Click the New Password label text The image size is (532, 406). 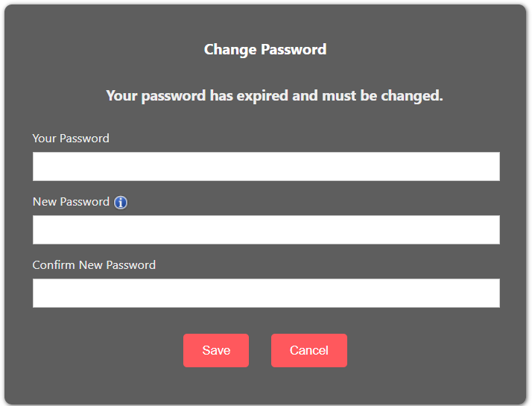coord(71,202)
